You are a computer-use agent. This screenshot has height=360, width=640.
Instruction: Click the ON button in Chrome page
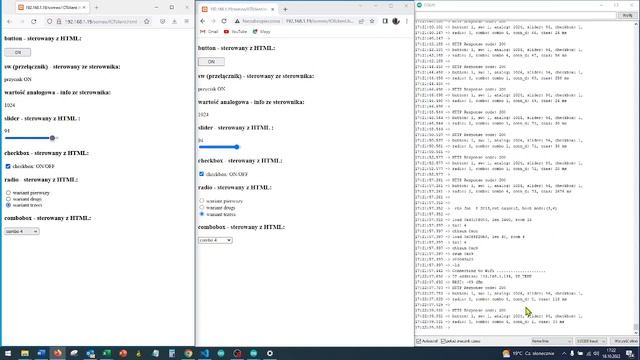tap(211, 62)
